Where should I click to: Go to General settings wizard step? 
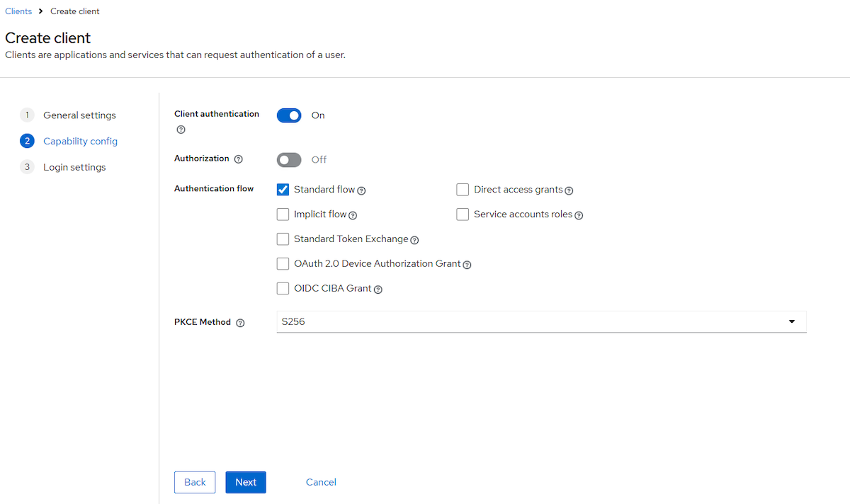(x=79, y=115)
